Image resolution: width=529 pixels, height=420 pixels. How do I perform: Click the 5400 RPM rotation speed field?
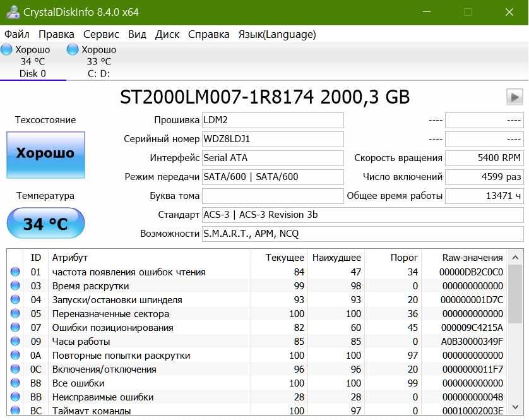484,158
